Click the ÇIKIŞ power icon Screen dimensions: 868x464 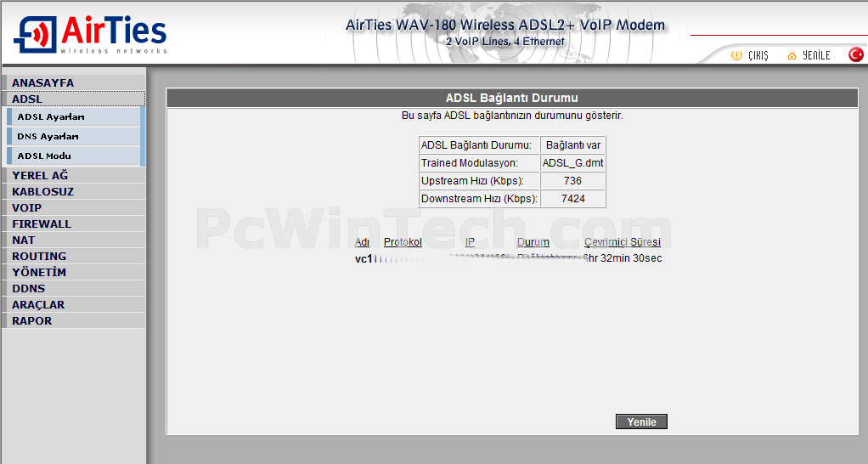tap(736, 55)
